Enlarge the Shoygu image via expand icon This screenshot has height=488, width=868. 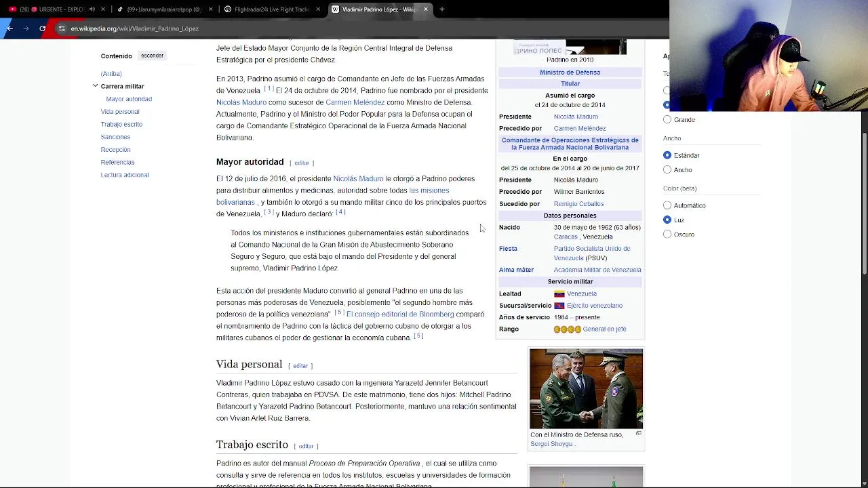(638, 433)
